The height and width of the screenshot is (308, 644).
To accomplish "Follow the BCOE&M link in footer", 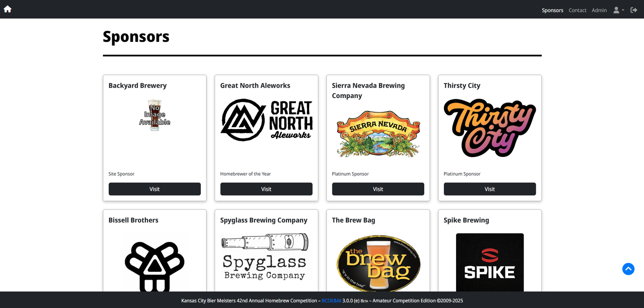I will pyautogui.click(x=331, y=301).
